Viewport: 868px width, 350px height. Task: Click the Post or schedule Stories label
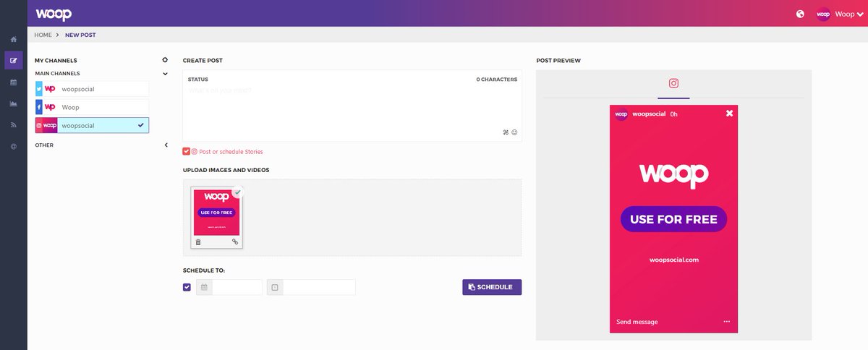231,152
